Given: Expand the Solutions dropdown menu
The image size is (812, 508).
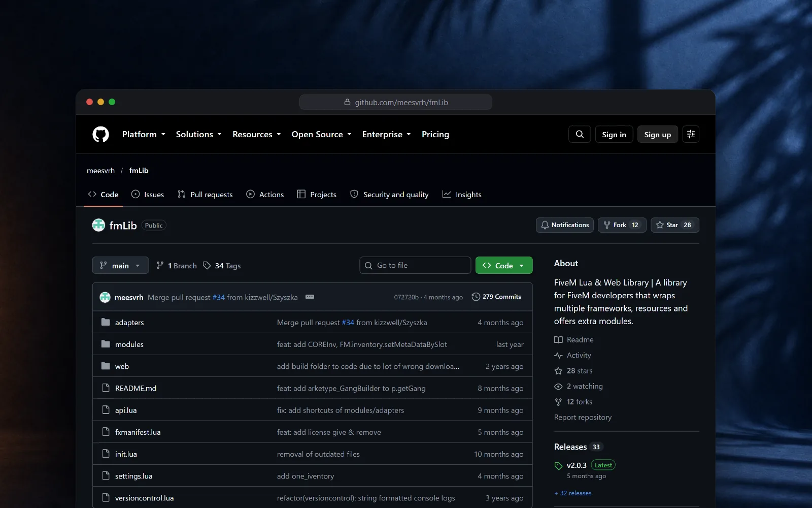Looking at the screenshot, I should (x=198, y=134).
